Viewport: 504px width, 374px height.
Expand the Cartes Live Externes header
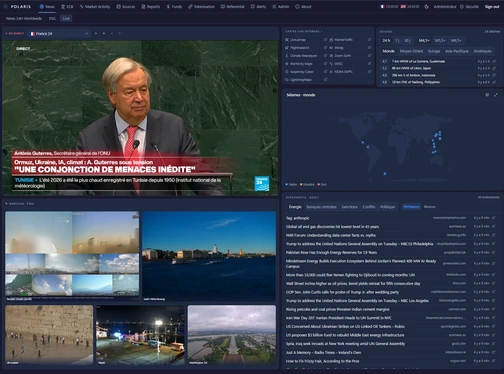coord(304,31)
